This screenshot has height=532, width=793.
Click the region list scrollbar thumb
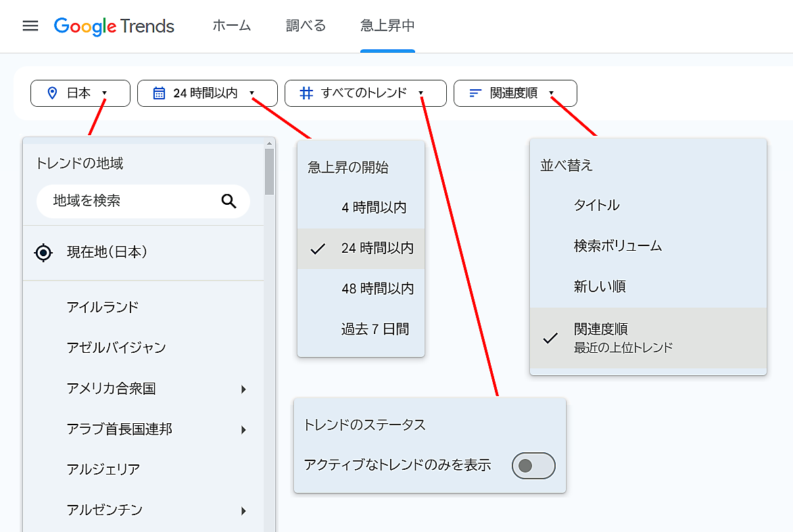[269, 172]
